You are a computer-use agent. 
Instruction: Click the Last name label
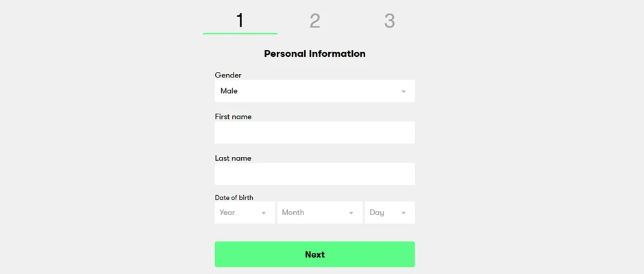pos(233,158)
